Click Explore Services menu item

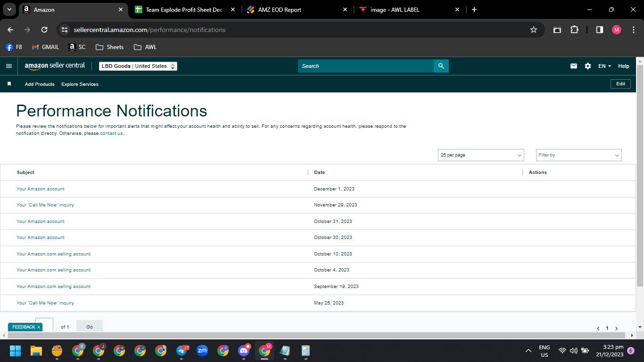coord(80,84)
